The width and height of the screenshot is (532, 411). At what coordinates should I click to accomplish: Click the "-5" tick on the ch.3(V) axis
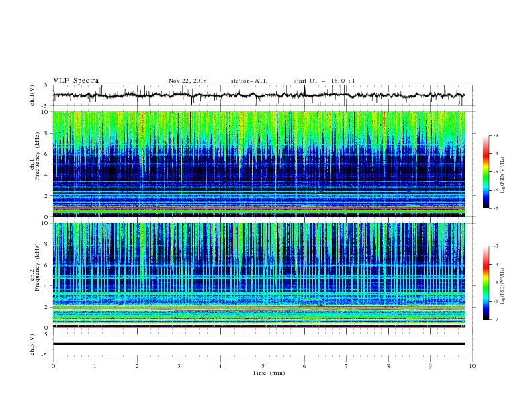[46, 355]
